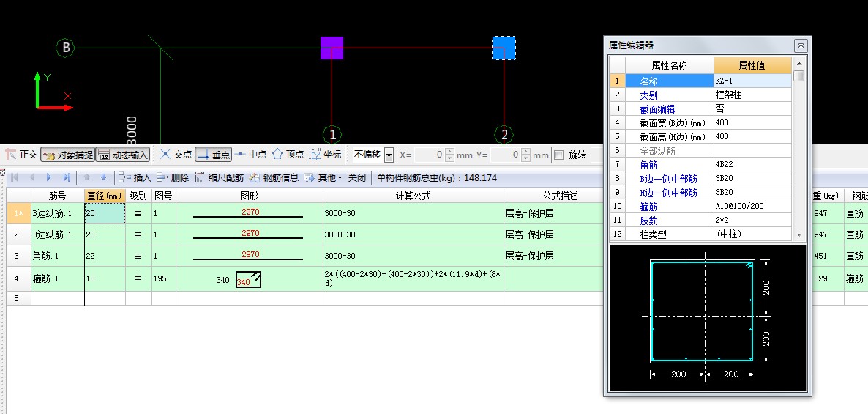Open the 不偏移 offset dropdown
Viewport: 868px width, 414px height.
pos(389,155)
